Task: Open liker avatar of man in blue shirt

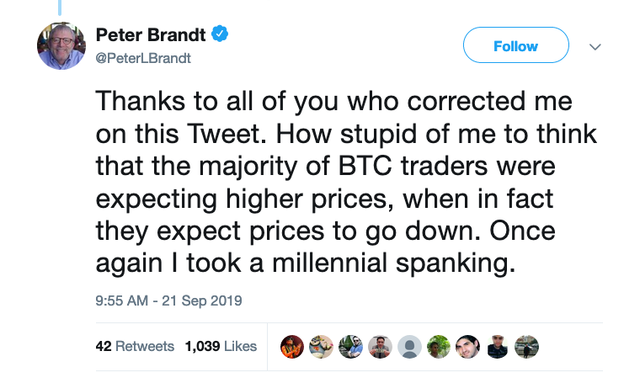Action: [351, 347]
